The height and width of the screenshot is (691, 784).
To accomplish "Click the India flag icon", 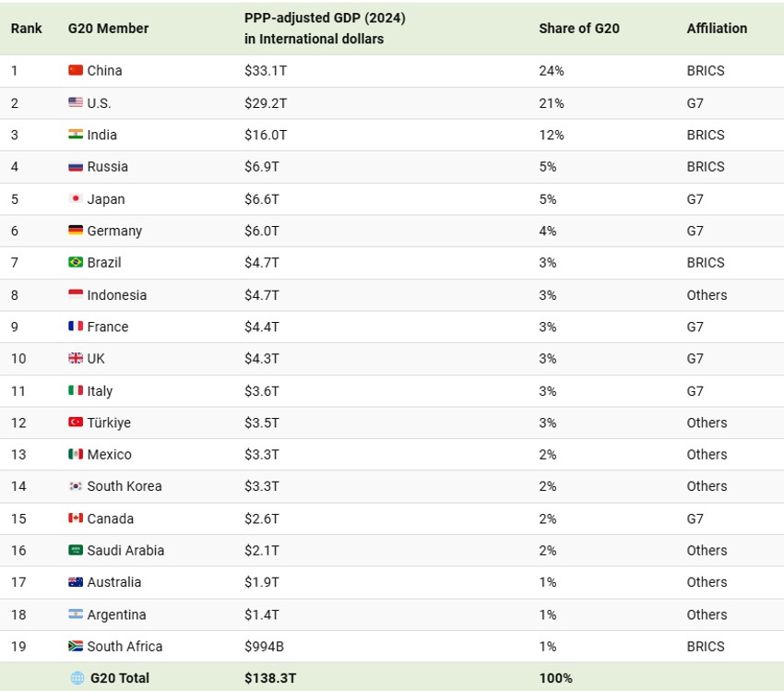I will (76, 135).
